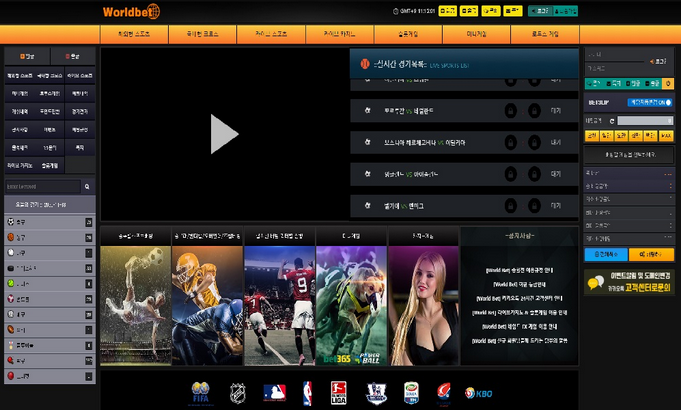Image resolution: width=682 pixels, height=411 pixels.
Task: Open the bet365 Powerball greyhound thumbnail
Action: coord(351,305)
